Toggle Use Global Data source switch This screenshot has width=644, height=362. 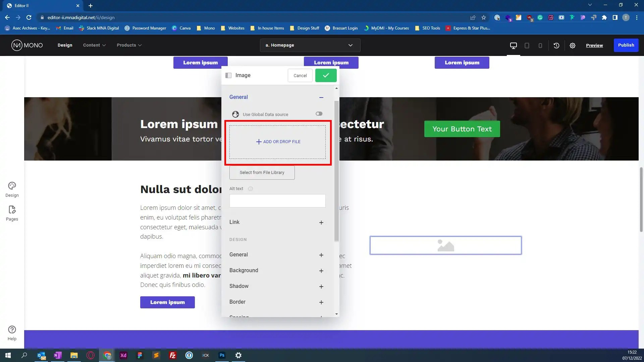(x=319, y=114)
